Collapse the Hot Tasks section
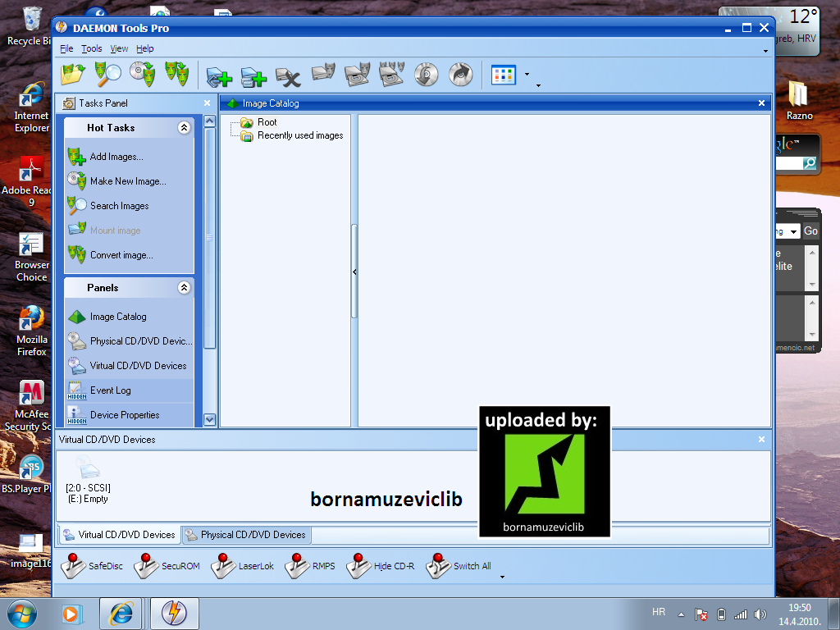Viewport: 840px width, 630px height. pyautogui.click(x=184, y=127)
